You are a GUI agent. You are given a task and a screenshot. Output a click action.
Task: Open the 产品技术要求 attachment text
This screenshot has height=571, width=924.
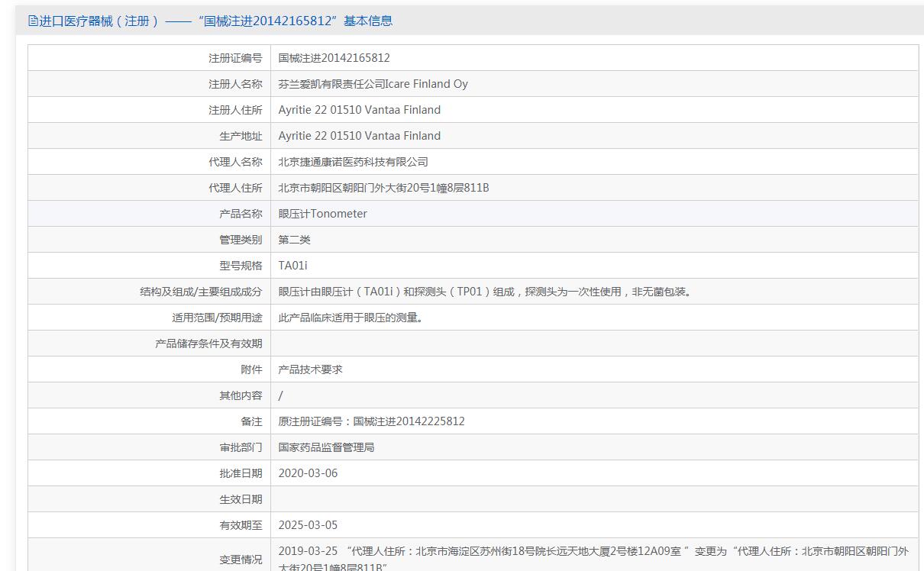[310, 369]
